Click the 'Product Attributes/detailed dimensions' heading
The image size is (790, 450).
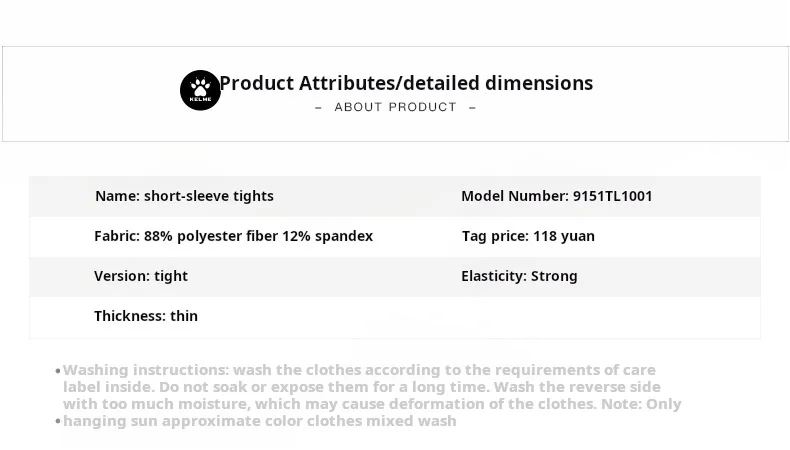click(406, 83)
